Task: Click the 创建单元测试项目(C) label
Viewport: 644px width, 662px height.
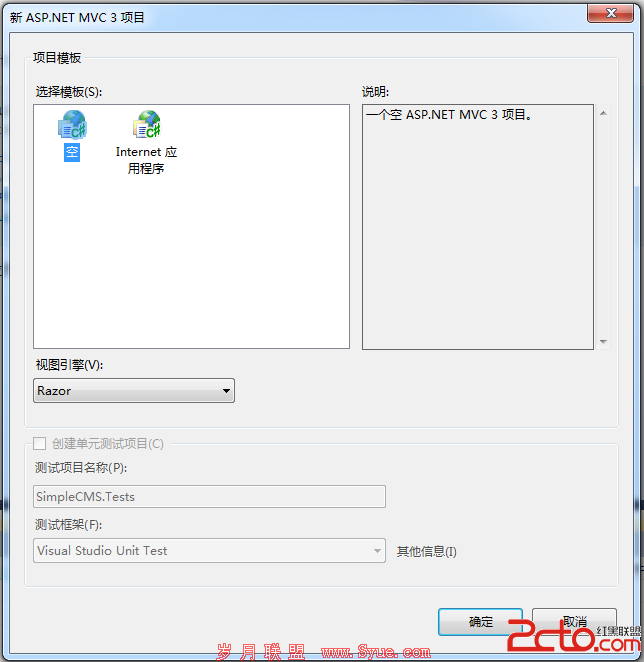Action: [x=108, y=444]
